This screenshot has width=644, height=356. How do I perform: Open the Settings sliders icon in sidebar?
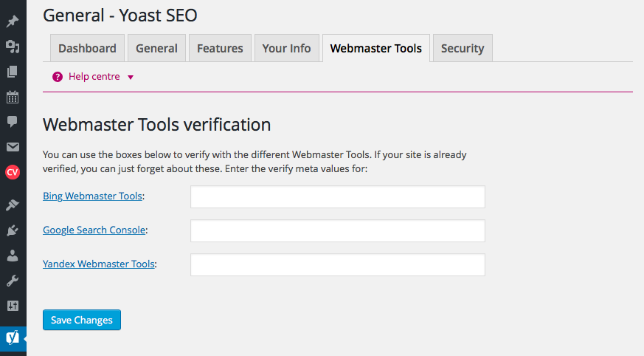tap(13, 306)
